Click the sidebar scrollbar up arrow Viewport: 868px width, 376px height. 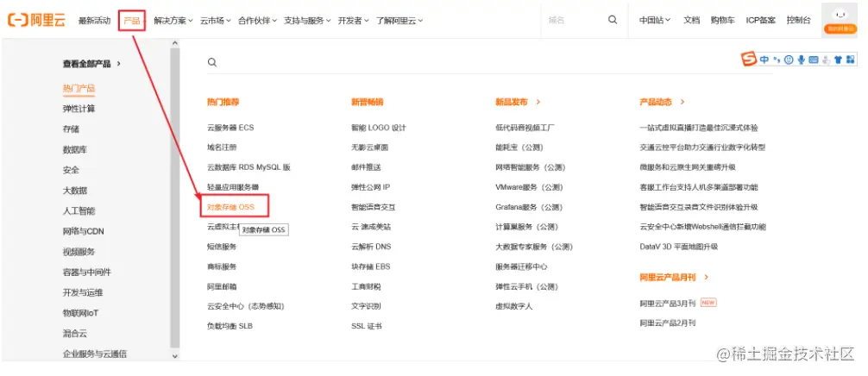[x=175, y=43]
